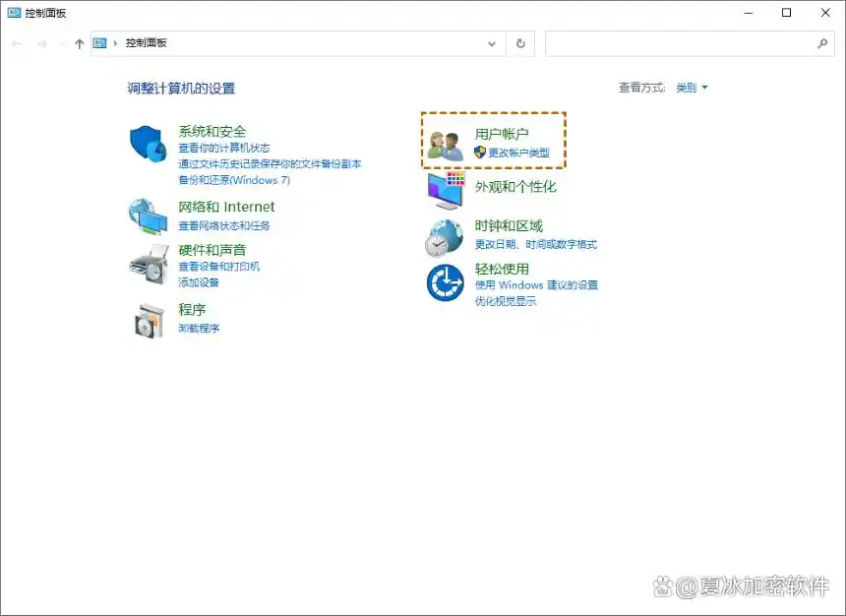Click the refresh icon beside address bar
The height and width of the screenshot is (616, 846).
pyautogui.click(x=519, y=42)
